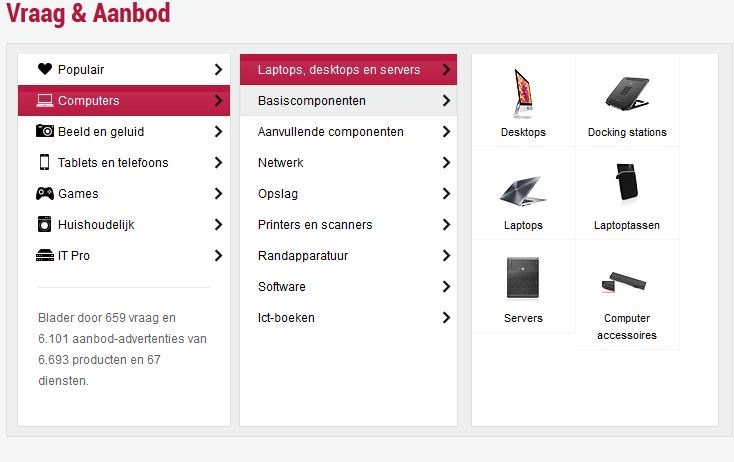
Task: Expand the Netwerk submenu chevron
Action: (446, 163)
